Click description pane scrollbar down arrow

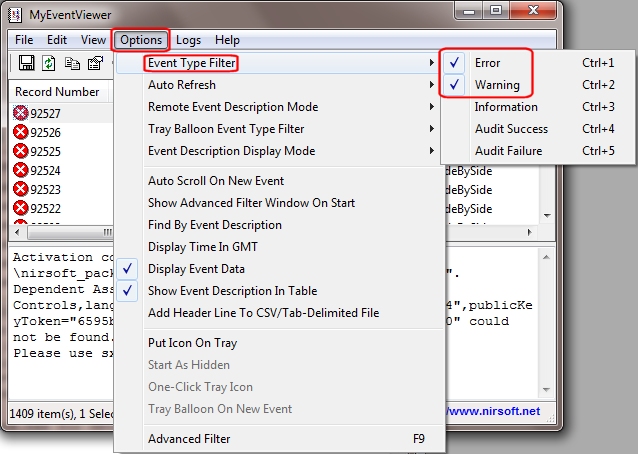pyautogui.click(x=546, y=390)
